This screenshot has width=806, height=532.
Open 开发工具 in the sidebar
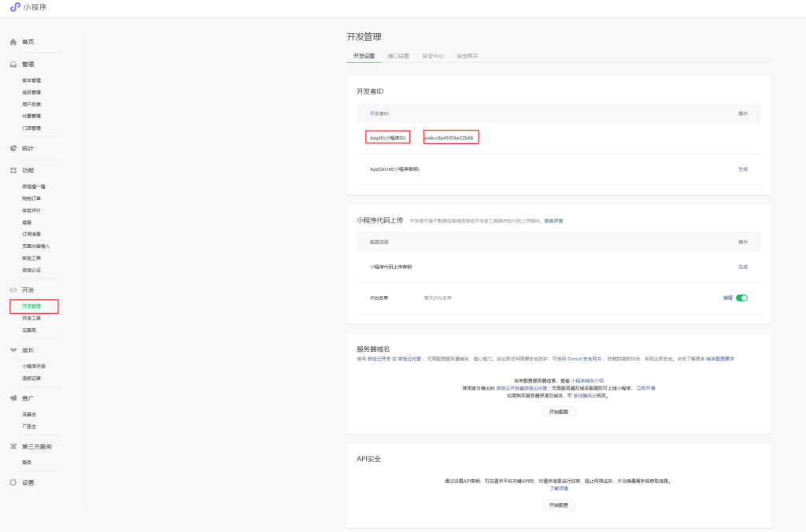(31, 318)
